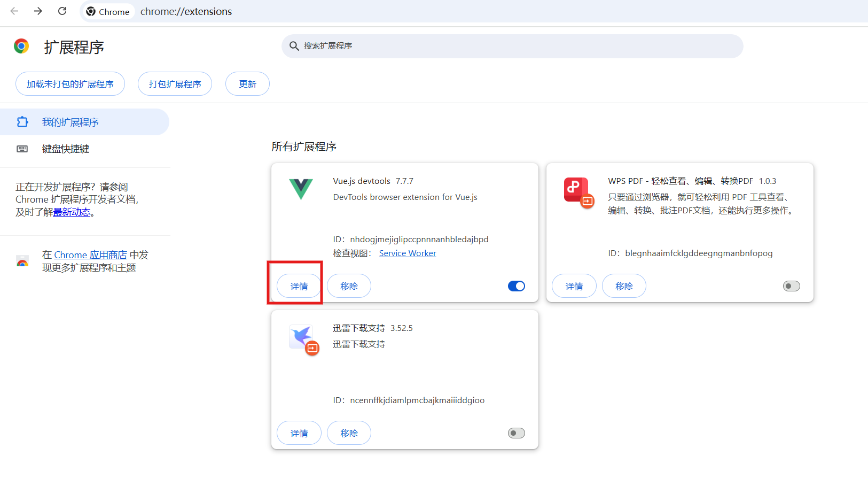Image resolution: width=868 pixels, height=486 pixels.
Task: Reload the extensions page
Action: [62, 11]
